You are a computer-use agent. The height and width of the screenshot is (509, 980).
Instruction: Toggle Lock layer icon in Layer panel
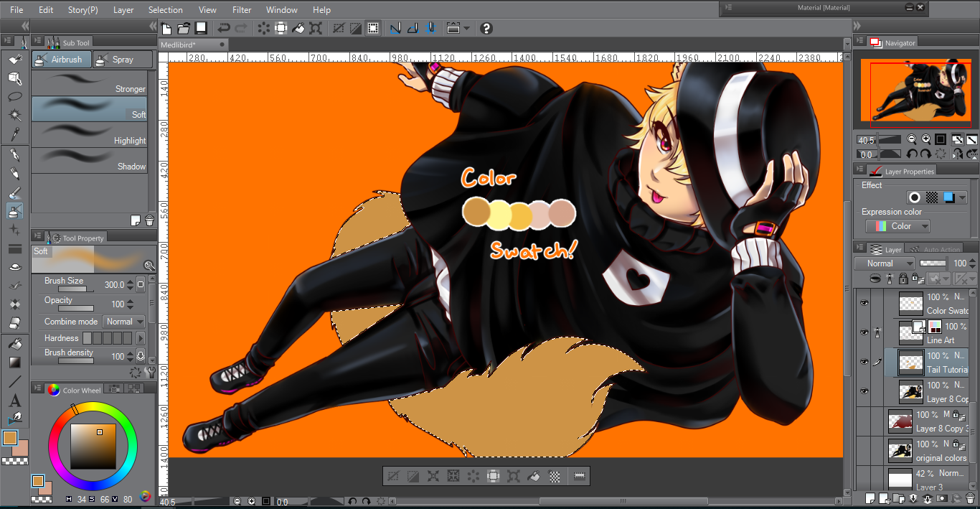tap(905, 279)
